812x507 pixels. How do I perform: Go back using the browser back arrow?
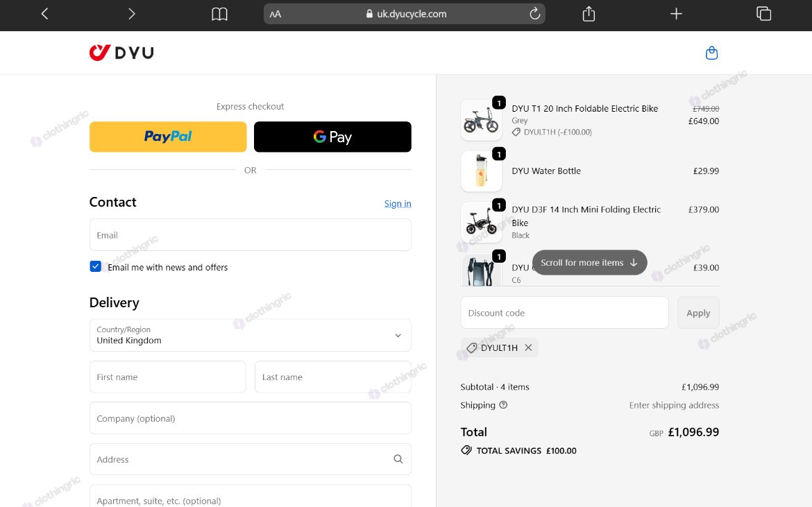click(x=44, y=14)
